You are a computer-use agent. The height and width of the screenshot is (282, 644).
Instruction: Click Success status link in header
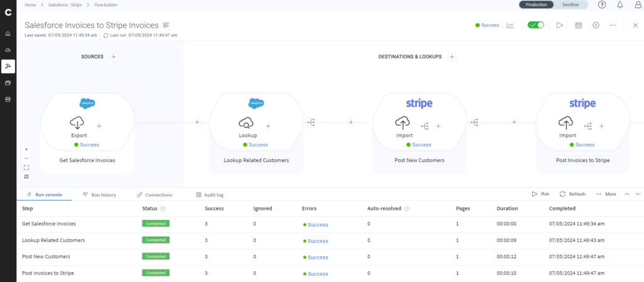point(490,25)
